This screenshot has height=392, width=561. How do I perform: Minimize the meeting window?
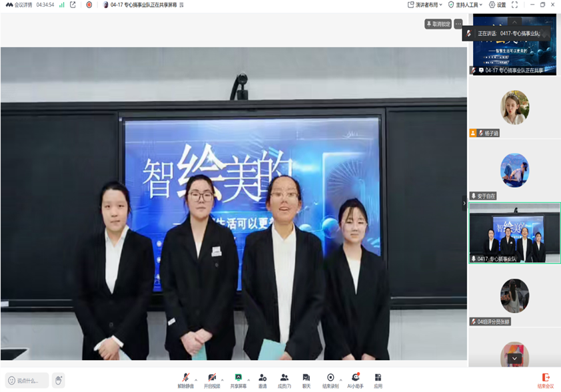point(532,5)
